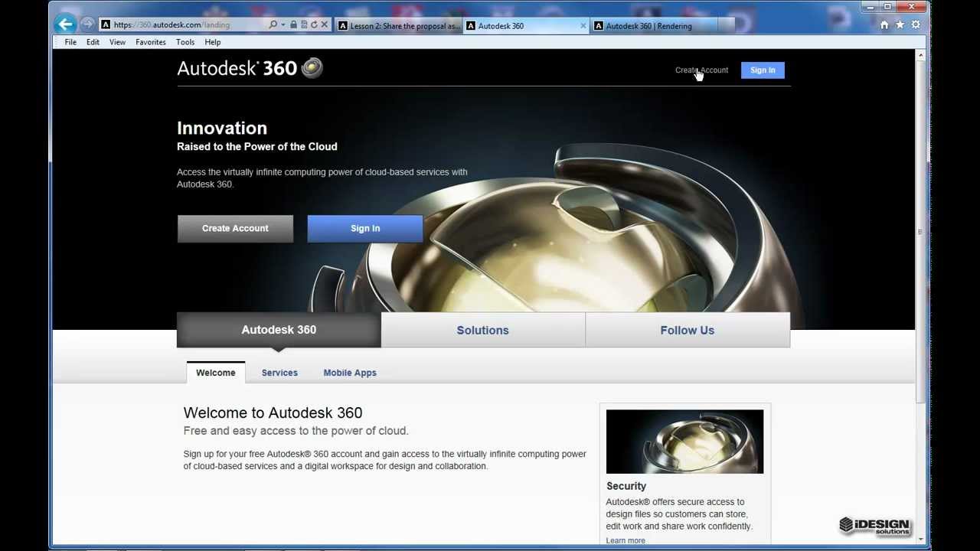Open the search dropdown arrow in address bar
Viewport: 980px width, 551px height.
pos(283,25)
